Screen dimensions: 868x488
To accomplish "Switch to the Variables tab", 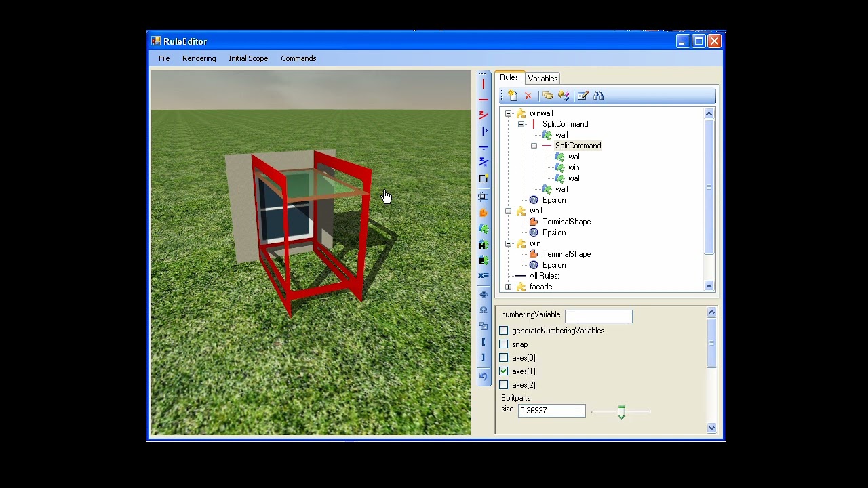I will [x=542, y=79].
